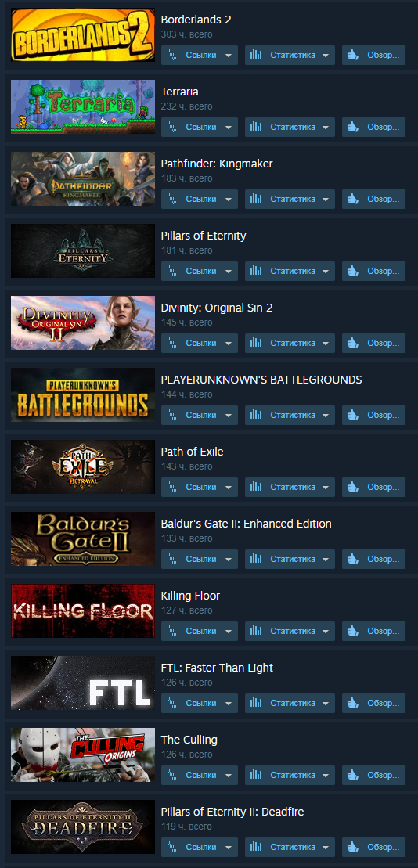Viewport: 418px width, 868px height.
Task: Open Ссылки dropdown arrow for PLAYERUNKNOWN'S BATTLEGROUNDS
Action: (228, 415)
